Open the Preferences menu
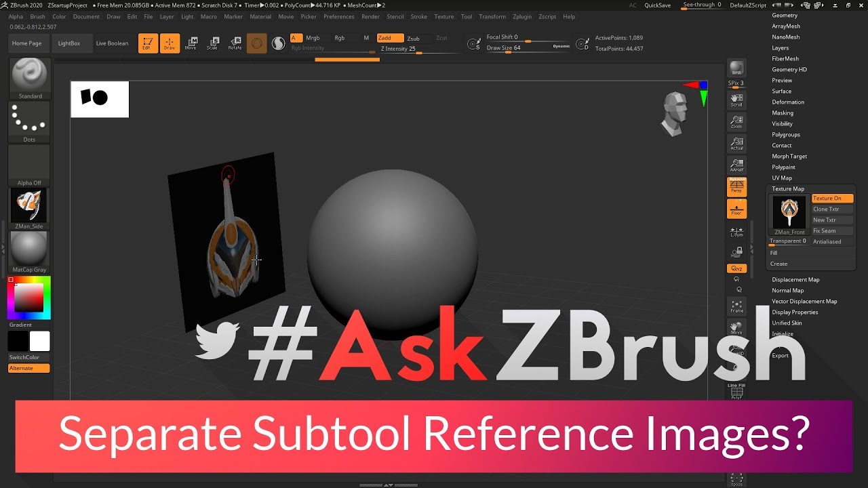Screen dimensions: 868x488 click(338, 16)
